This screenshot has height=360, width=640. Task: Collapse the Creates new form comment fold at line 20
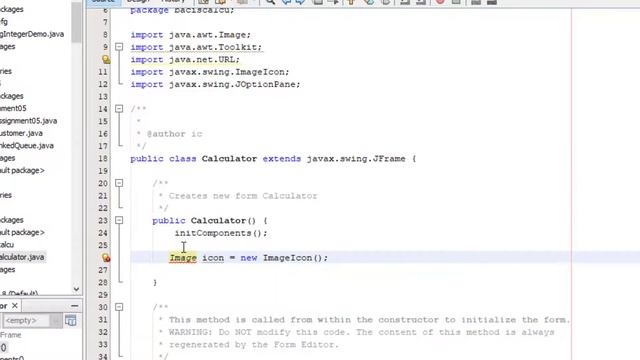point(119,183)
